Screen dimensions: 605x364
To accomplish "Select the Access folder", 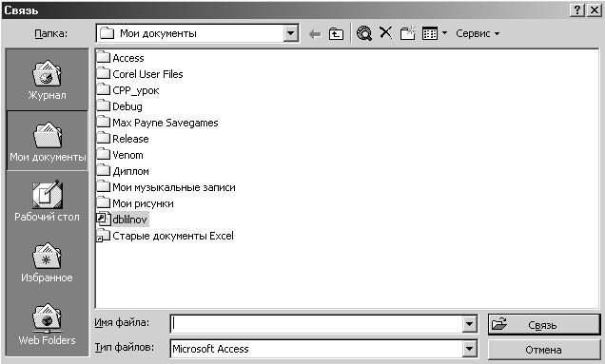I will point(120,58).
